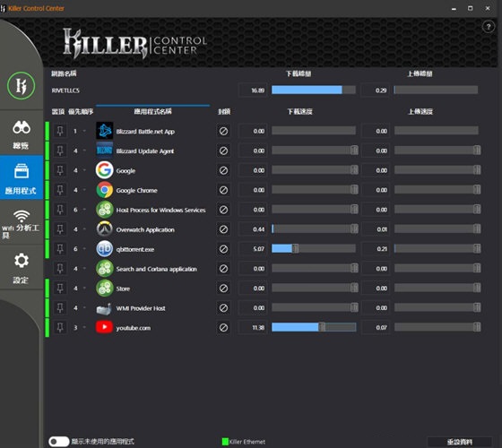
Task: Click the qbittorrent app icon
Action: pos(104,249)
